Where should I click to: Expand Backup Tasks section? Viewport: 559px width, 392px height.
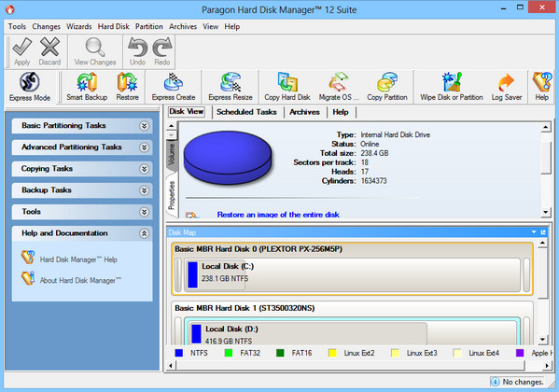coord(144,190)
